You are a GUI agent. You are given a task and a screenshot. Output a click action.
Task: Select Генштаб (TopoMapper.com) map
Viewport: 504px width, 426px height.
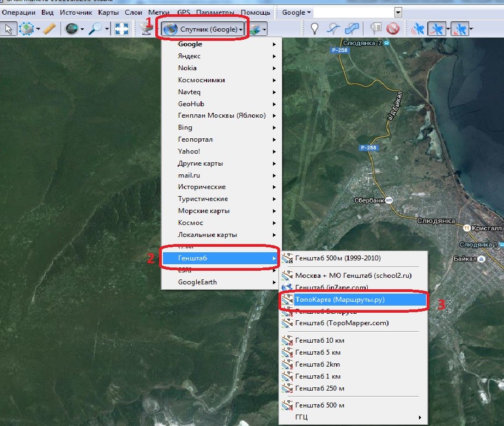[353, 323]
